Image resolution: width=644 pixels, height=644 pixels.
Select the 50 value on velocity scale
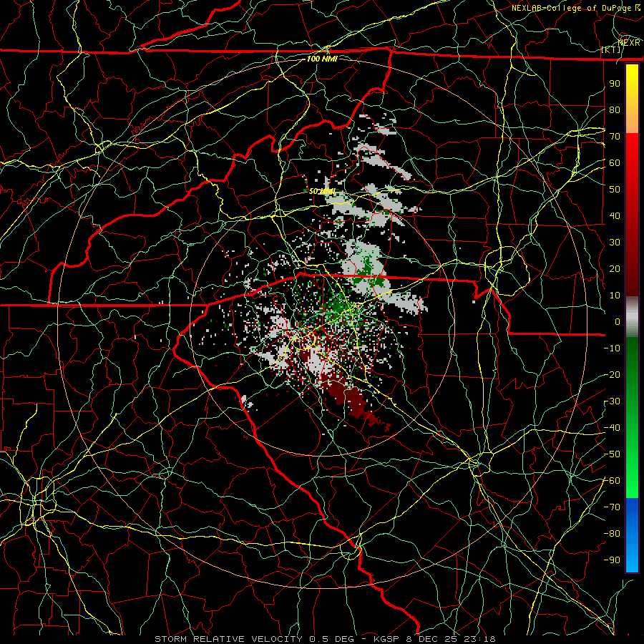[615, 190]
